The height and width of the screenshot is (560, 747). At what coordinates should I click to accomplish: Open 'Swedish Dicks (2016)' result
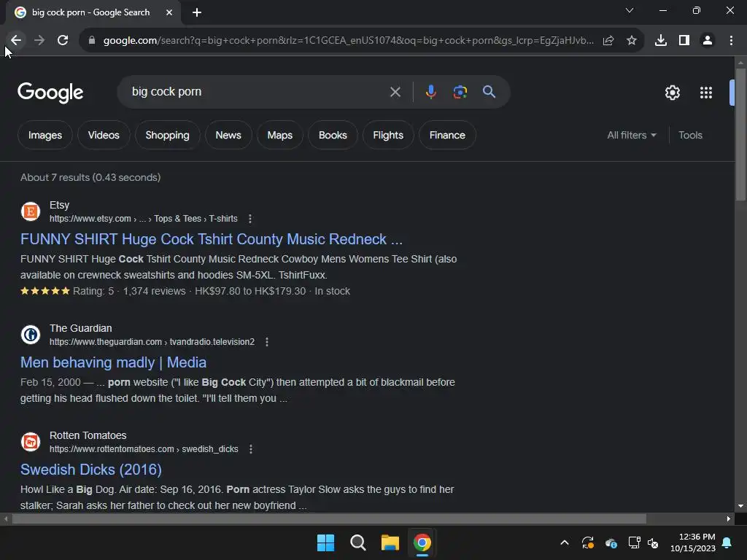coord(91,470)
